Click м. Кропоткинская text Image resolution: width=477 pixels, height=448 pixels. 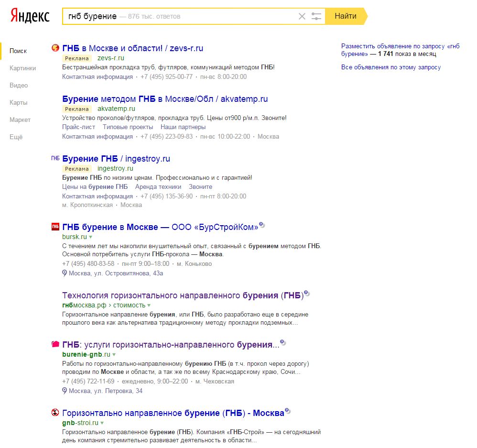pyautogui.click(x=87, y=205)
